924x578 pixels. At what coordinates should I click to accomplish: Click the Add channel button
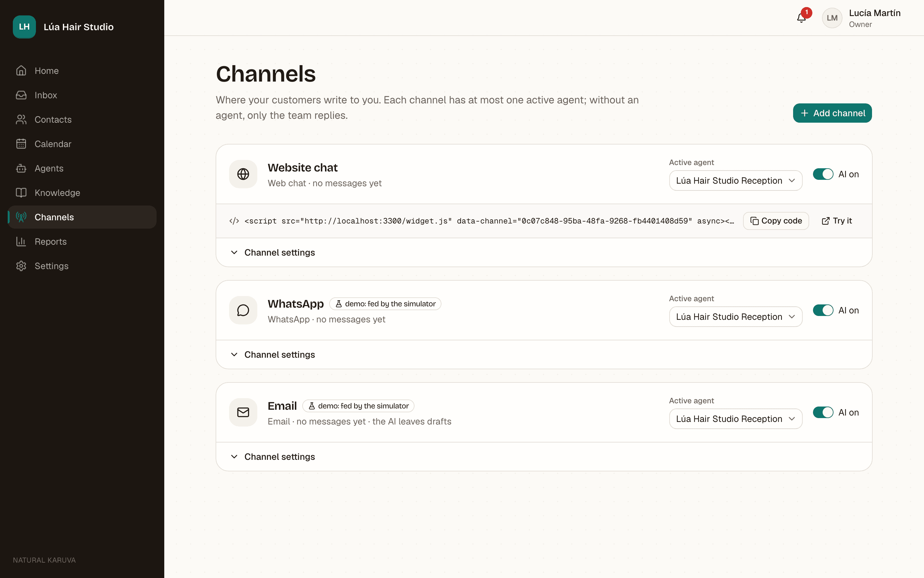pyautogui.click(x=832, y=113)
